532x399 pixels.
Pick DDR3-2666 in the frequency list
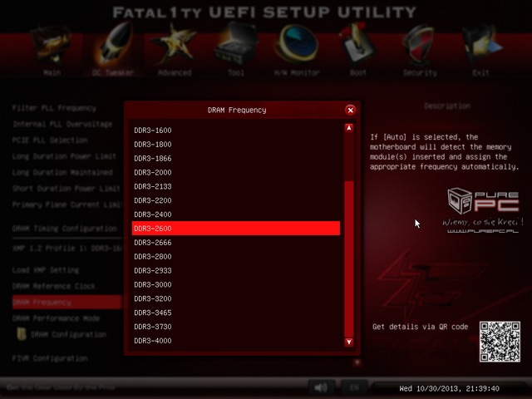[153, 243]
